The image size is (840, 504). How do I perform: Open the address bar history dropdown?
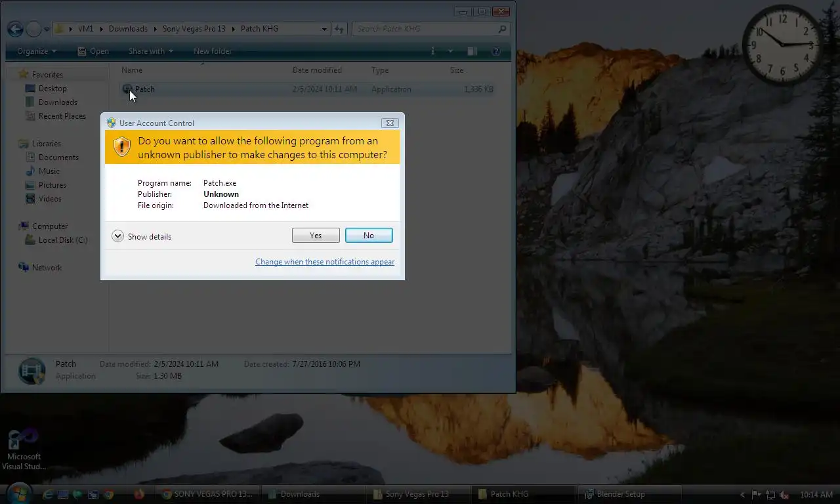click(x=324, y=29)
